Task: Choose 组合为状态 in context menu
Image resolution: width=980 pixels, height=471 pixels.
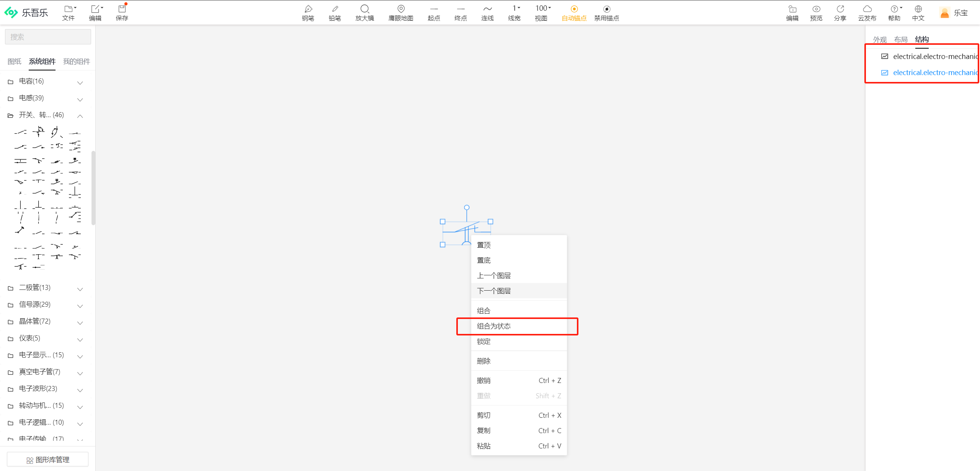Action: point(494,326)
